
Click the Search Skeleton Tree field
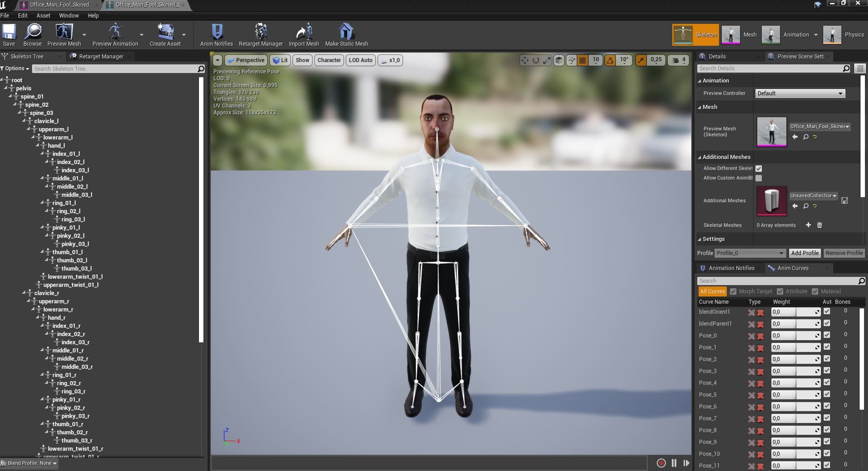coord(115,69)
